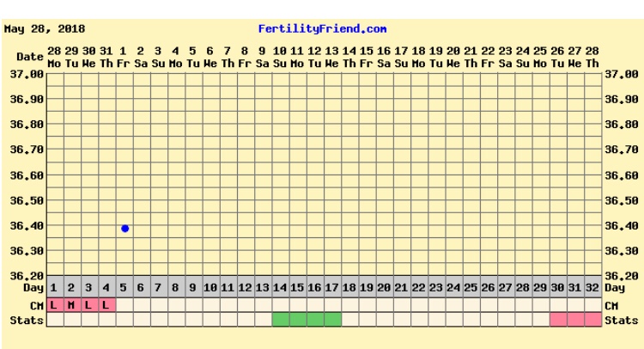
Task: Click green Stats cell under day 17
Action: click(x=332, y=320)
